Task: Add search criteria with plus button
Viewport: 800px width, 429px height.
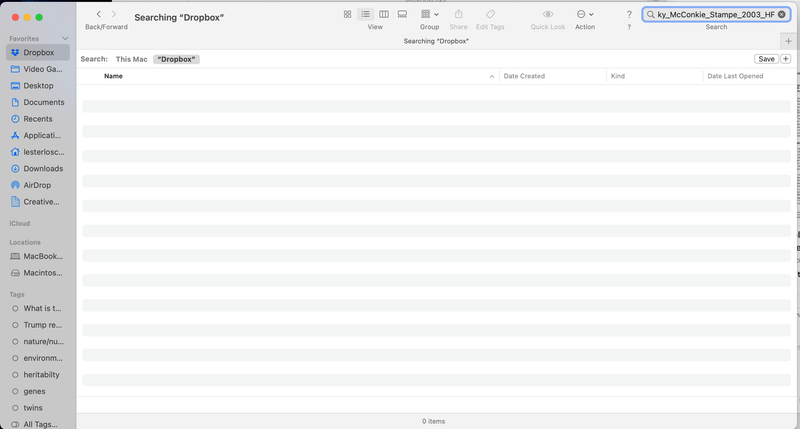Action: 786,59
